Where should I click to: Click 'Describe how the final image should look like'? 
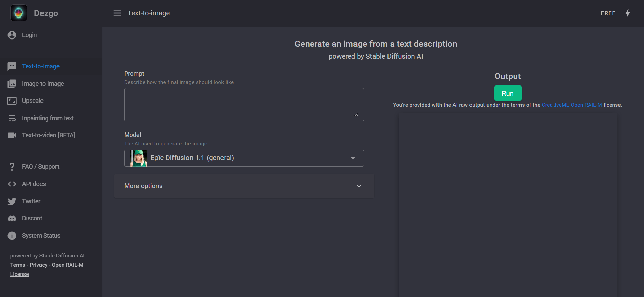click(179, 82)
